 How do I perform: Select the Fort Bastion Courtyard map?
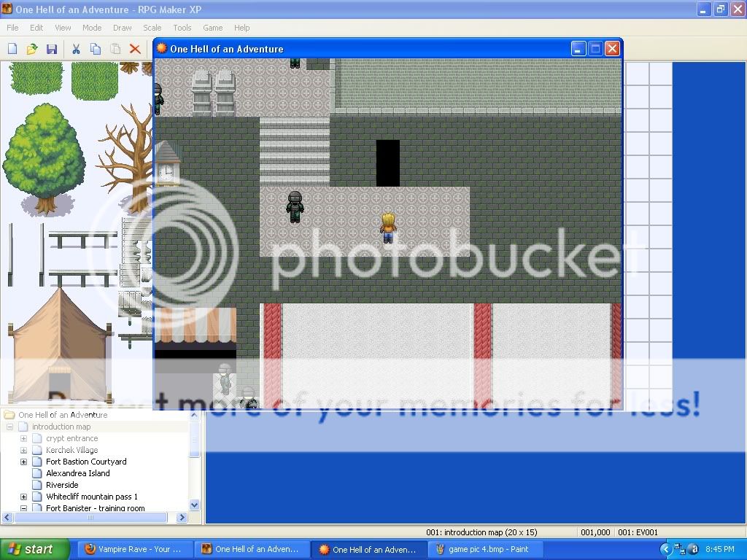coord(86,462)
